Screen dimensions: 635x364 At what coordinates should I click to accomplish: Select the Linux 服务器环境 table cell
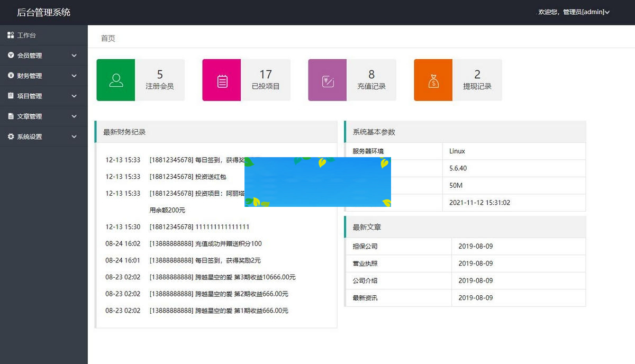click(456, 151)
